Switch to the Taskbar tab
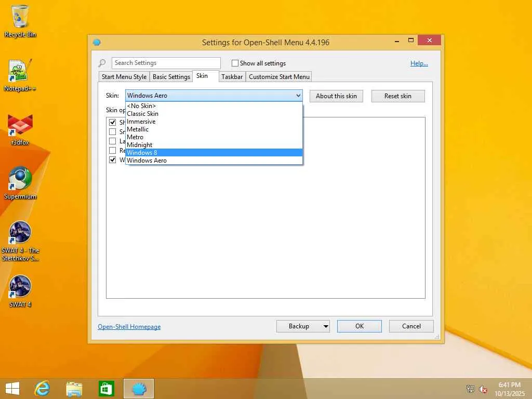 click(232, 77)
